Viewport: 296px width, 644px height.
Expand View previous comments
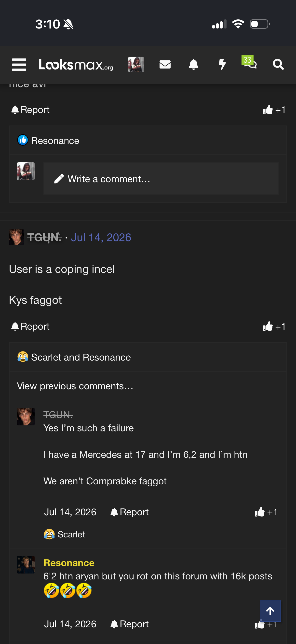(x=75, y=386)
